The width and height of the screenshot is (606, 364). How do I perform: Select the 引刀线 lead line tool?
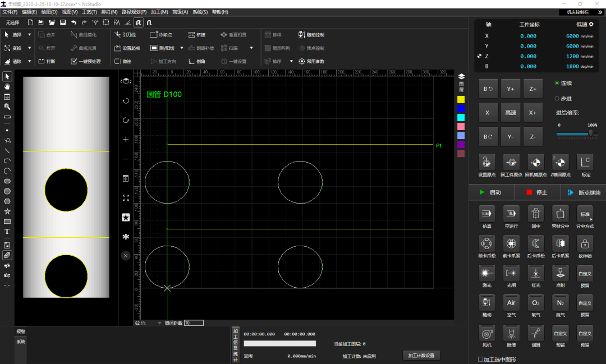(x=125, y=35)
